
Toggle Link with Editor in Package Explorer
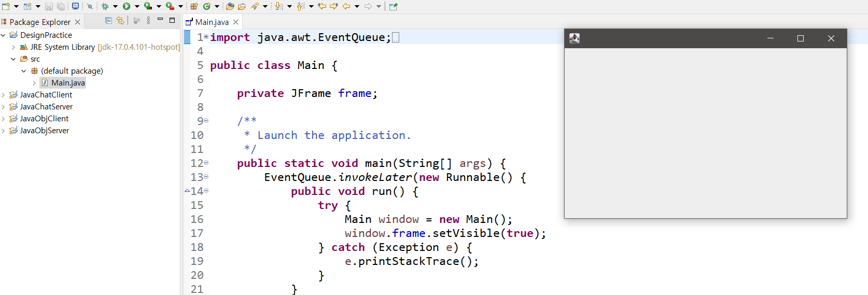point(120,21)
